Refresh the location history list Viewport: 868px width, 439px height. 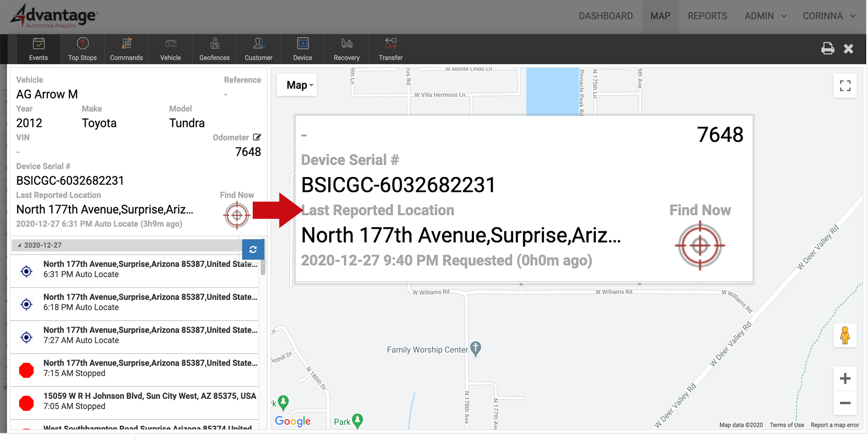point(253,249)
